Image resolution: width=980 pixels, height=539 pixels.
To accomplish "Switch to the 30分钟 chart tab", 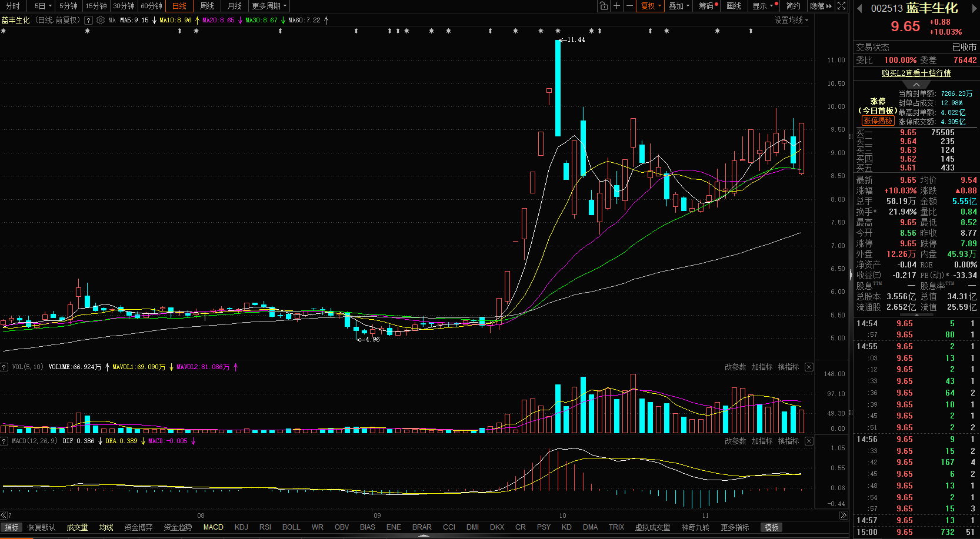I will (x=124, y=6).
